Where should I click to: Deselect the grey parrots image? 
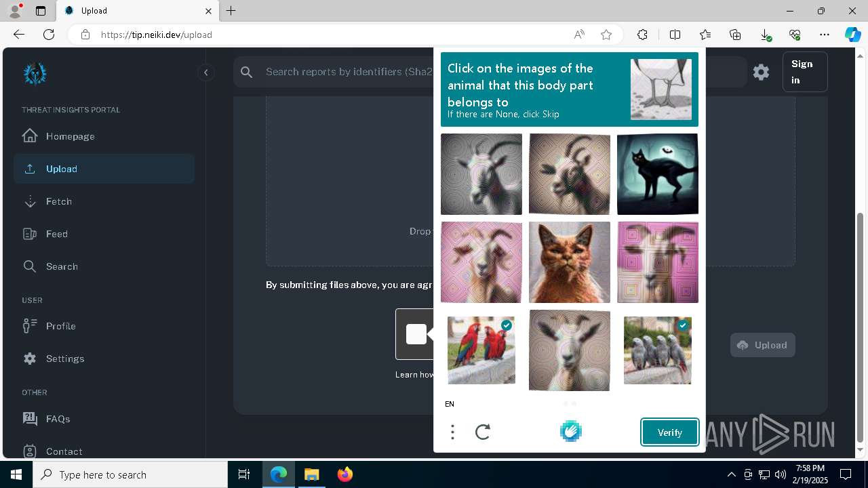pos(658,350)
